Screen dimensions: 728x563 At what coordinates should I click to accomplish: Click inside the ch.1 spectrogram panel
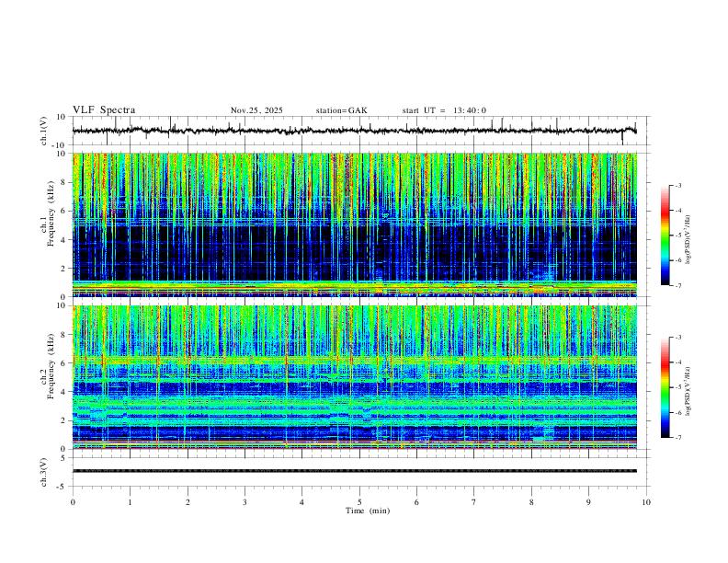(x=355, y=224)
